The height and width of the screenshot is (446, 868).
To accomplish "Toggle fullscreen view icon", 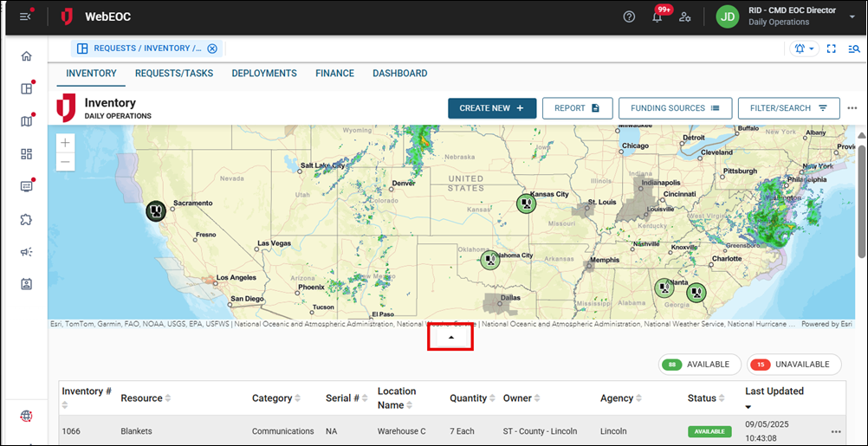I will tap(831, 48).
